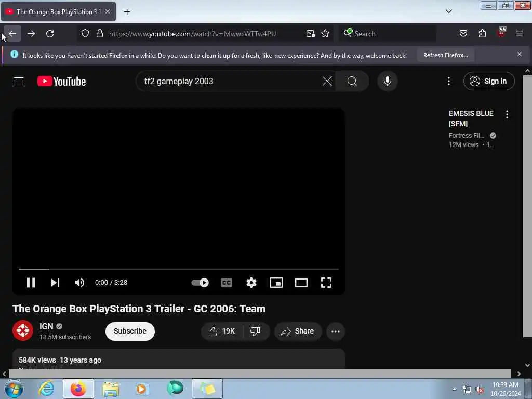Reload the page with the refresh icon
Viewport: 532px width, 399px height.
(50, 34)
